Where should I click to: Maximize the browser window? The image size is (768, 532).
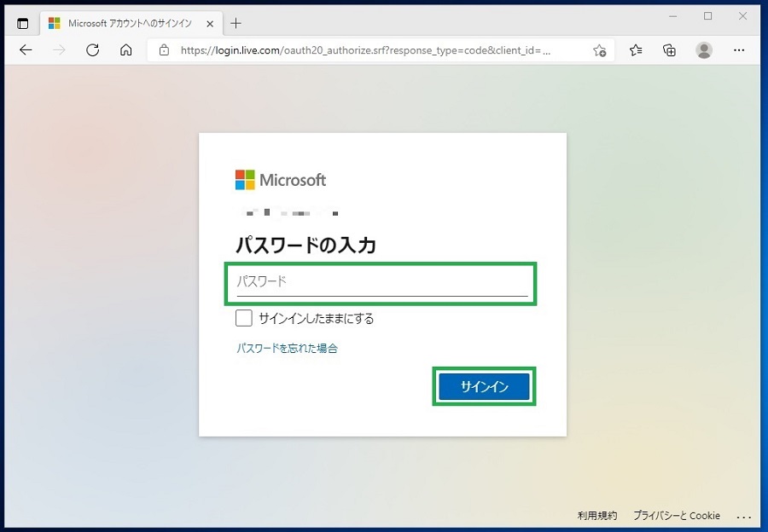coord(707,16)
